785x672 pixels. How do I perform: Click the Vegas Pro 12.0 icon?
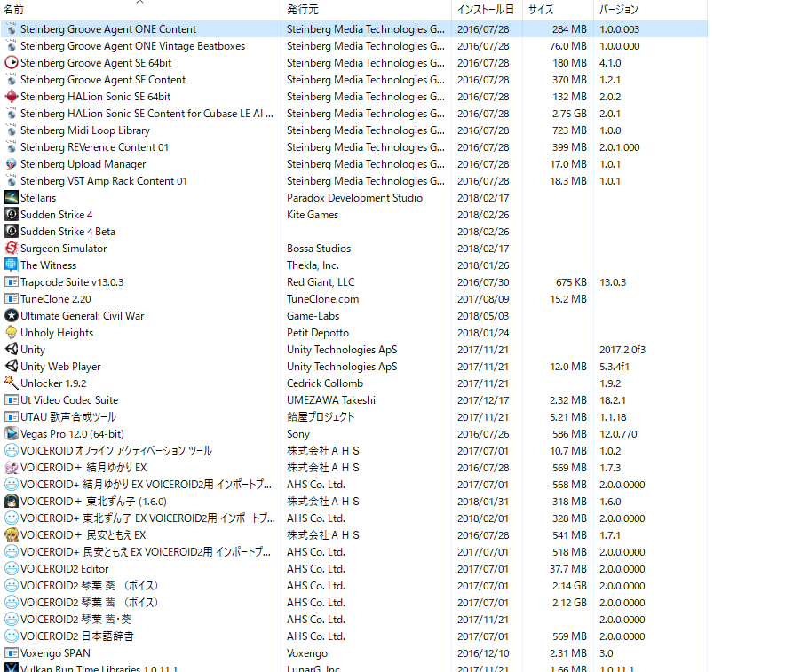pos(11,434)
